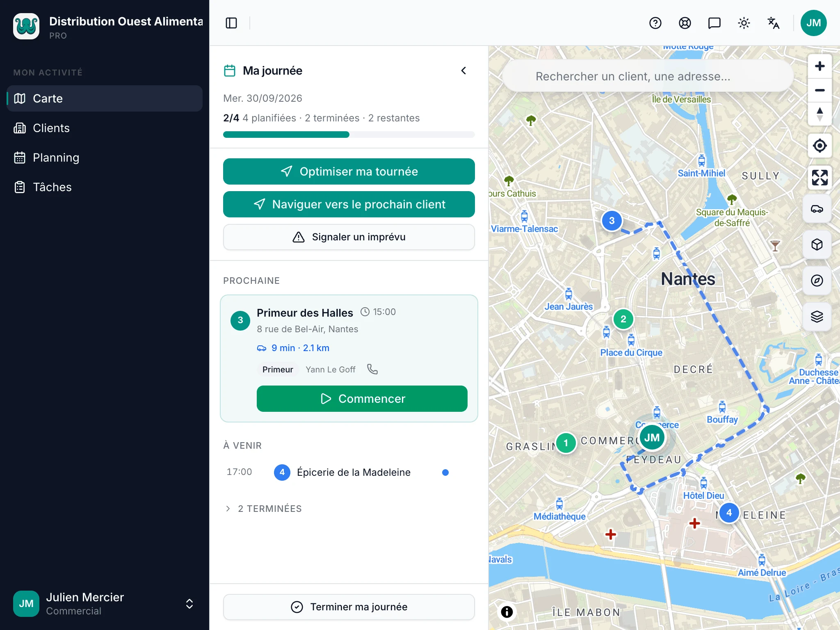Open the JM avatar in top bar
This screenshot has width=840, height=630.
(x=814, y=23)
